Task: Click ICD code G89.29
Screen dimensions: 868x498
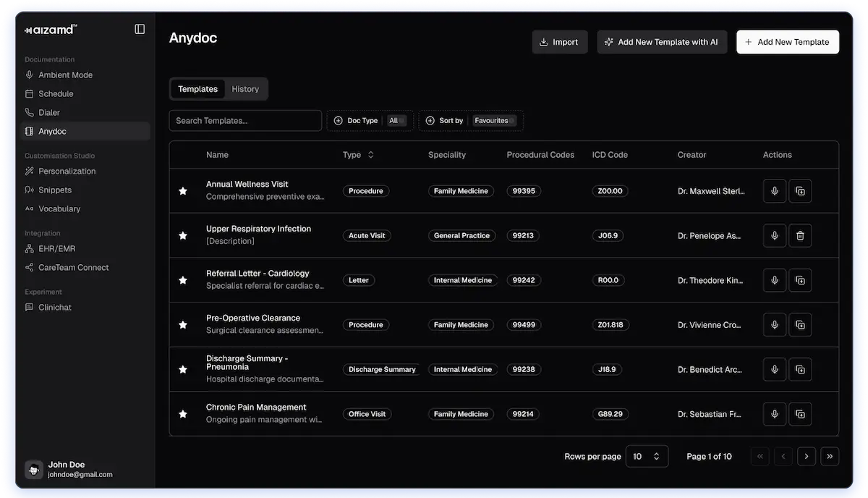Action: [x=610, y=414]
